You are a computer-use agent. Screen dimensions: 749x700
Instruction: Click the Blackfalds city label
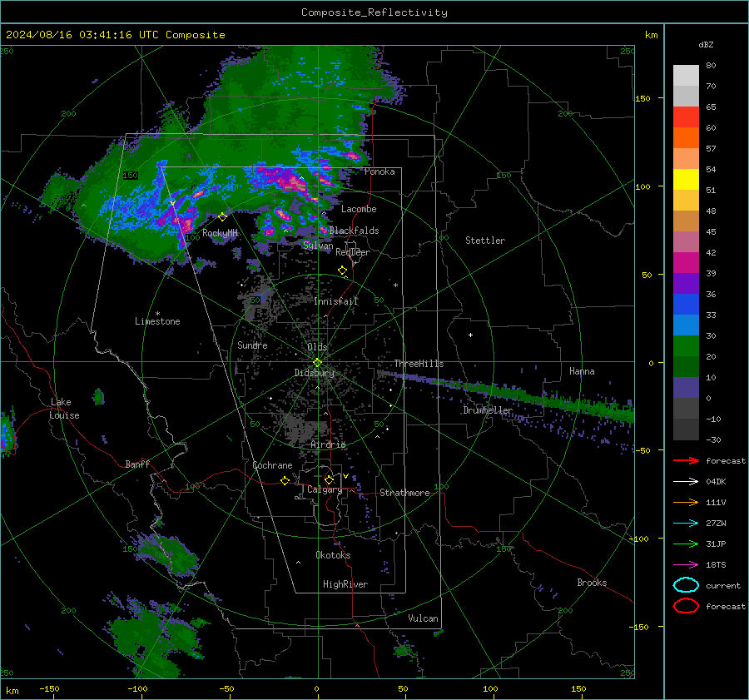coord(354,231)
